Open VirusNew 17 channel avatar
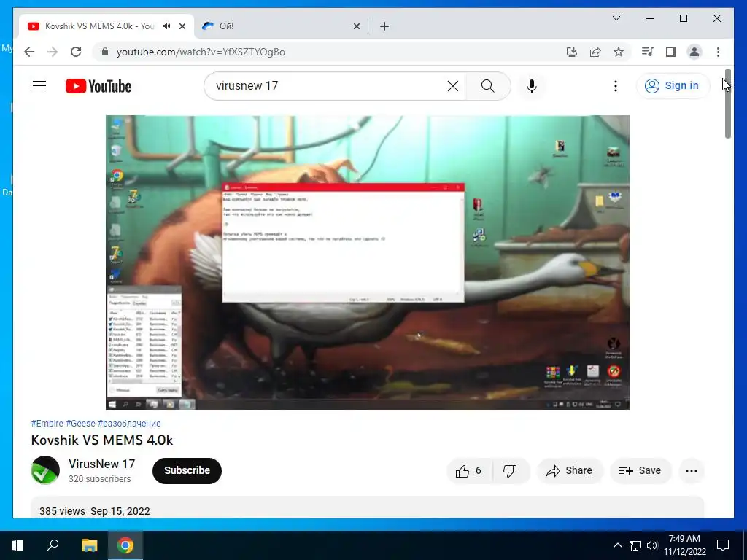The height and width of the screenshot is (560, 747). 45,470
